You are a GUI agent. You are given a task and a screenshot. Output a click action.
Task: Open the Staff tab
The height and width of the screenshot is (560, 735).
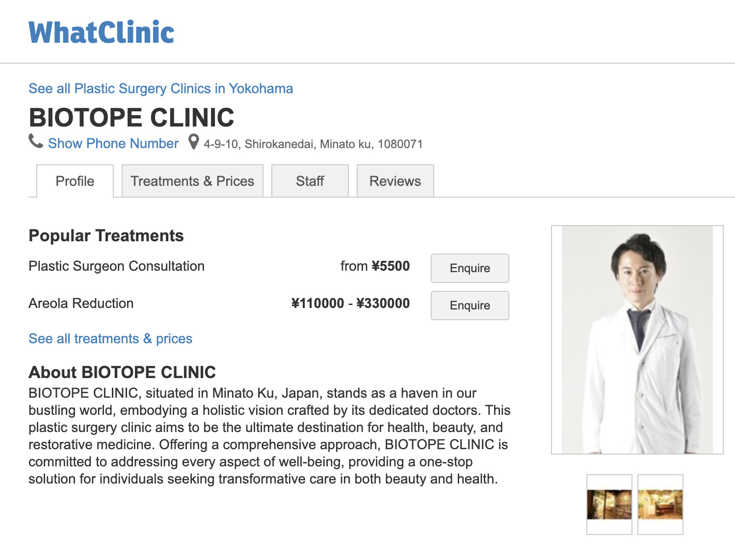coord(310,181)
